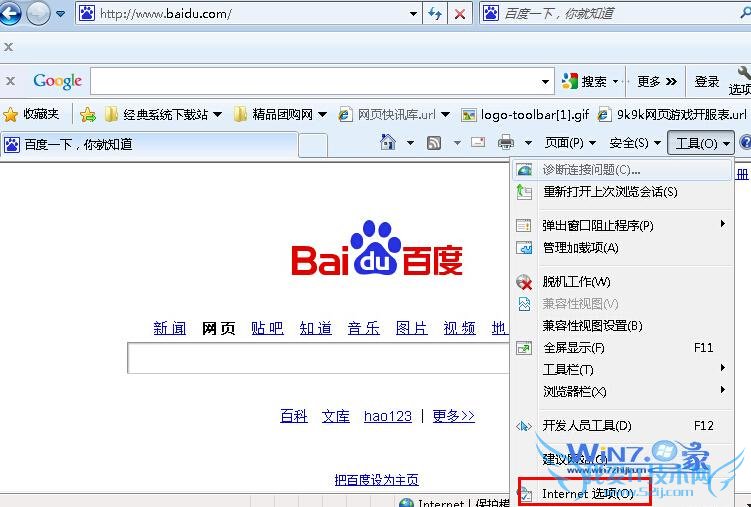Click the Baidu main search input box
This screenshot has height=507, width=751.
(x=318, y=358)
